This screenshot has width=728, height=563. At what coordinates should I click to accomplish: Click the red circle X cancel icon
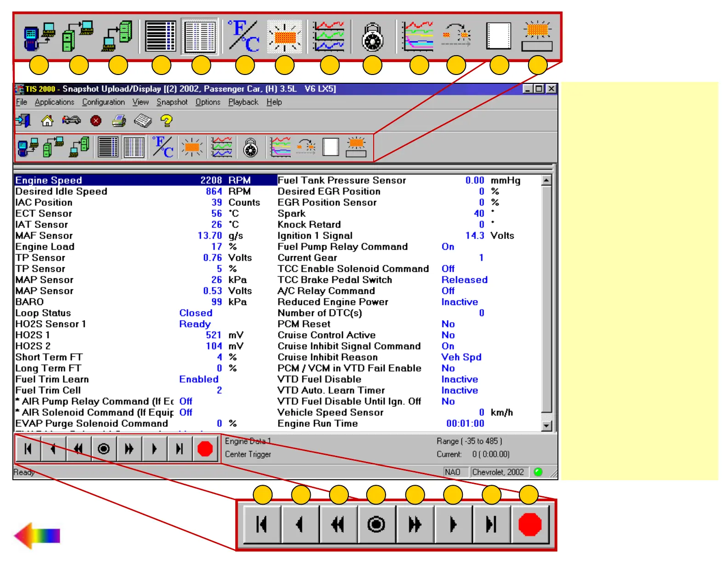(96, 121)
